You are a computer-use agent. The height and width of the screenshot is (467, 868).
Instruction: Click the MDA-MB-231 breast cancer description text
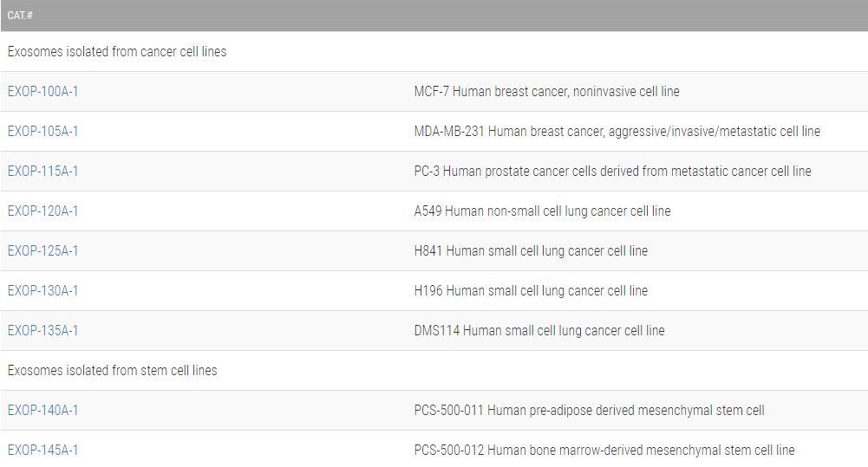click(617, 132)
